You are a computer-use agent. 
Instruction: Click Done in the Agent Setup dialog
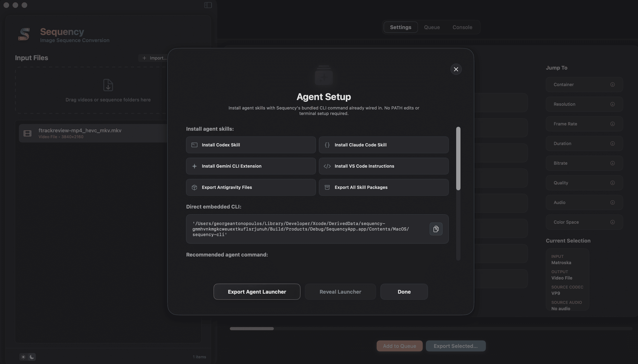404,292
